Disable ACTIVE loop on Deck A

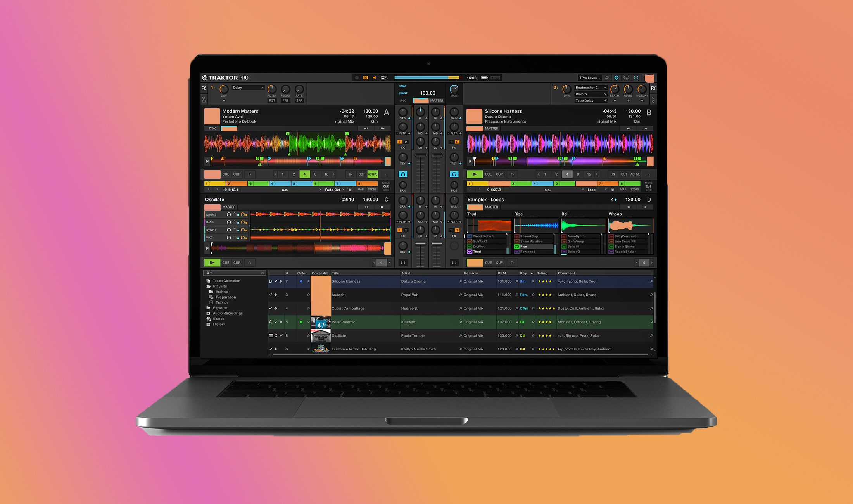(x=373, y=174)
